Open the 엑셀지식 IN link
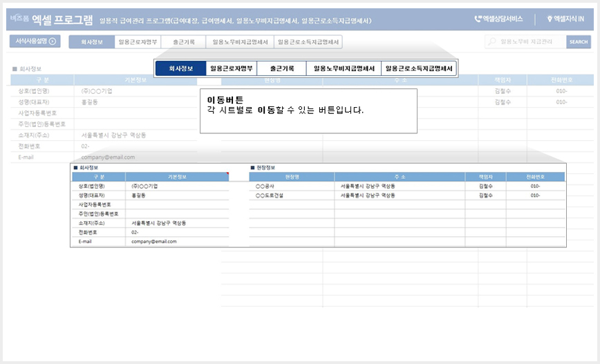600x364 pixels. click(565, 19)
